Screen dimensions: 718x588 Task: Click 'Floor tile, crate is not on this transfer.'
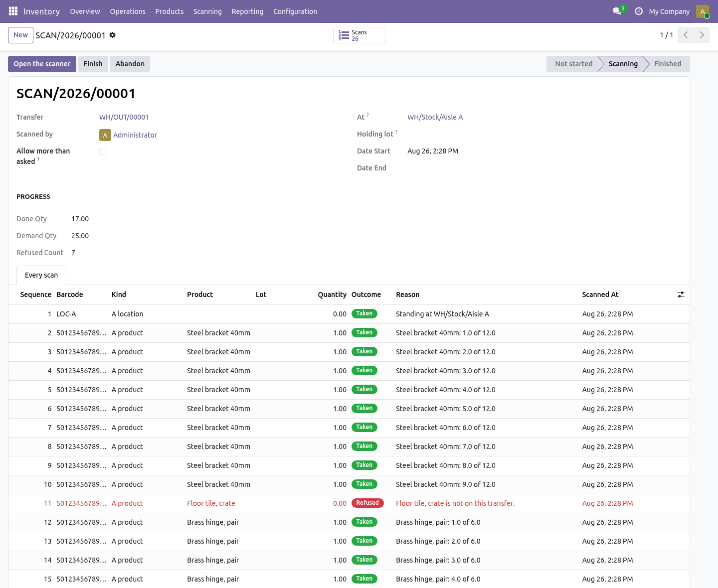[455, 503]
